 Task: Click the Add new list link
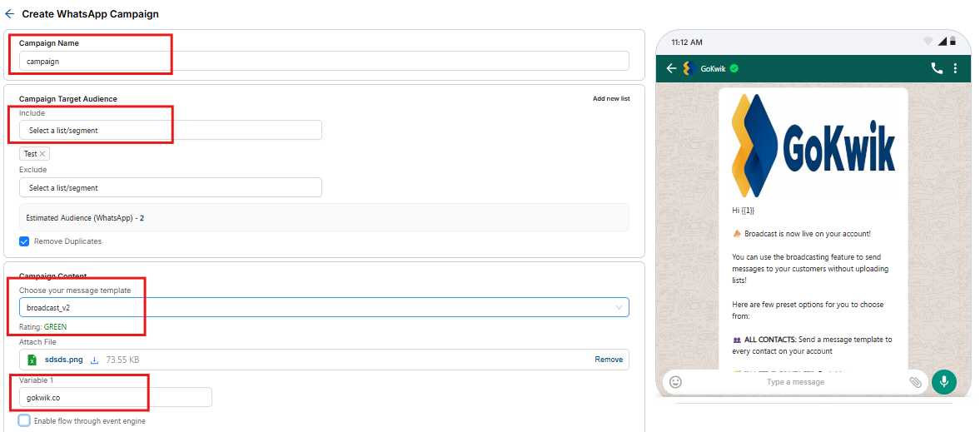[x=610, y=99]
